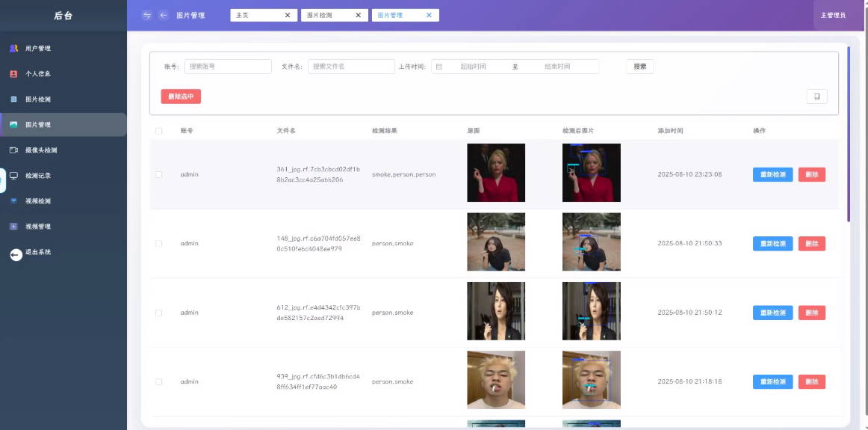The width and height of the screenshot is (868, 430).
Task: Click the calendar icon in upload time field
Action: (x=439, y=67)
